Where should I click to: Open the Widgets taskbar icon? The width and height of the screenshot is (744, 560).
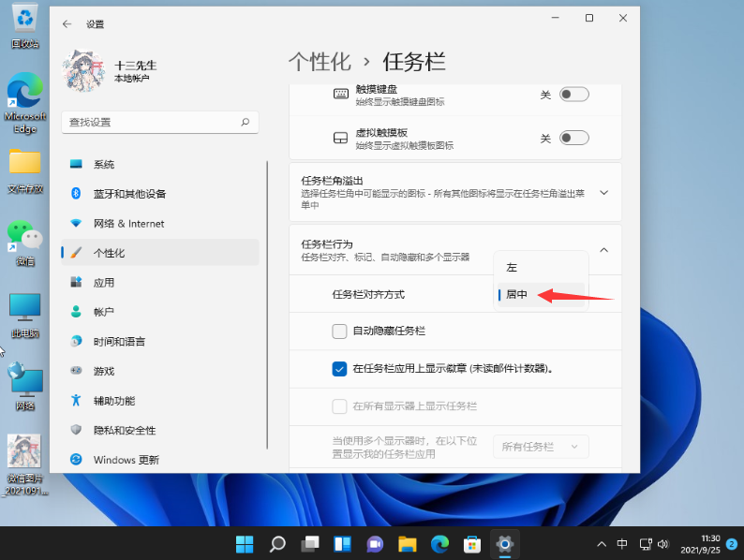tap(342, 543)
